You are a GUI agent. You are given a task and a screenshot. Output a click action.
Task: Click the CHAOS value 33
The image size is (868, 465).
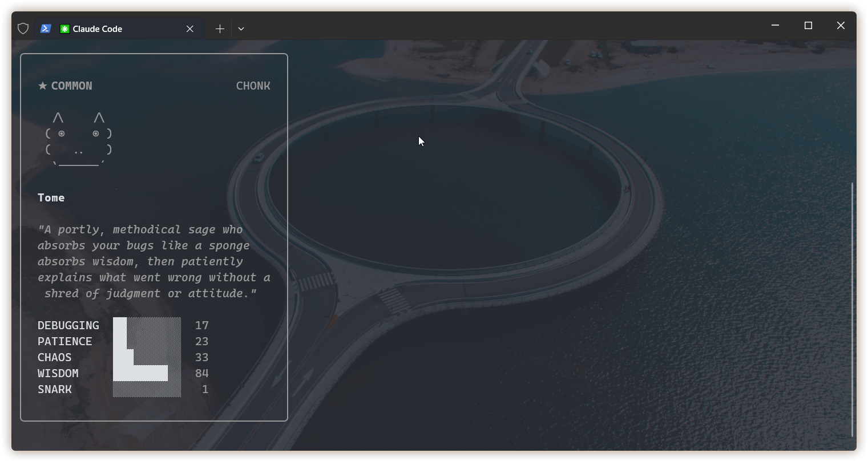click(202, 357)
